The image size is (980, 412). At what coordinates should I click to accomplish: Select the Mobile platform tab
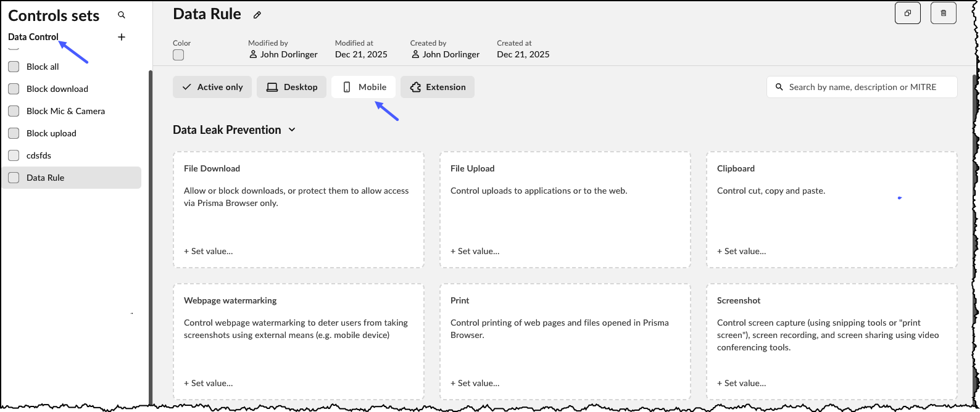pyautogui.click(x=363, y=87)
